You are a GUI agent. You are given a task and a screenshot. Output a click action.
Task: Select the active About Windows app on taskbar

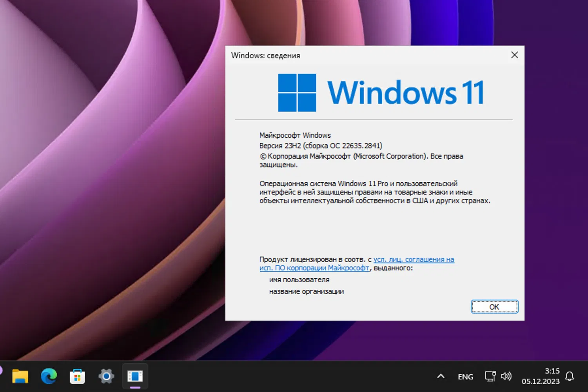click(x=135, y=376)
